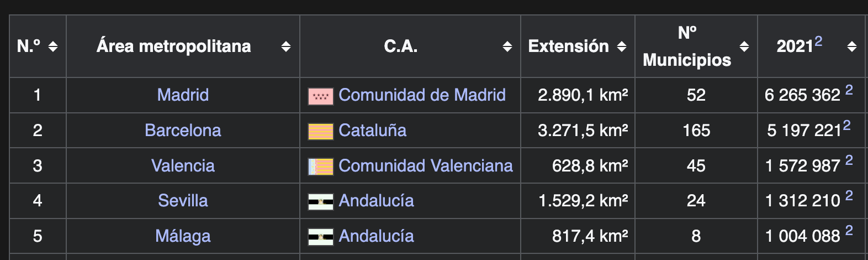This screenshot has height=260, width=868.
Task: Click the Comunidad de Madrid flag icon
Action: 320,96
